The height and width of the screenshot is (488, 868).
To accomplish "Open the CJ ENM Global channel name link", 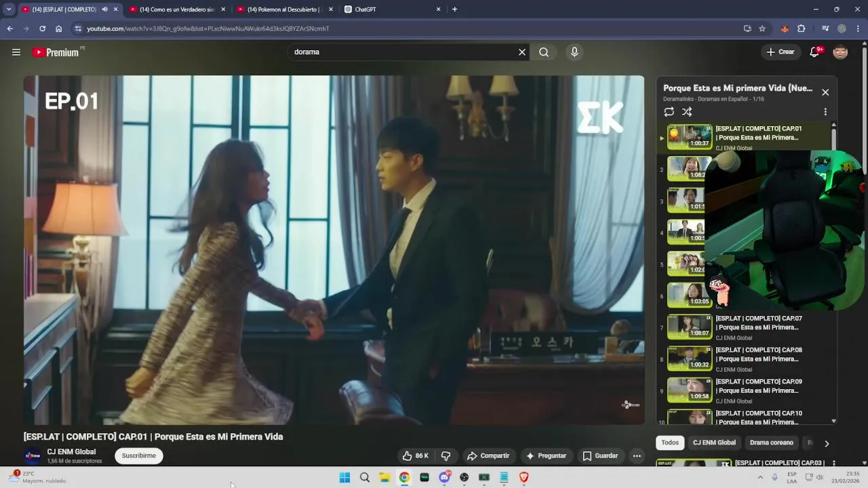I will (x=71, y=452).
